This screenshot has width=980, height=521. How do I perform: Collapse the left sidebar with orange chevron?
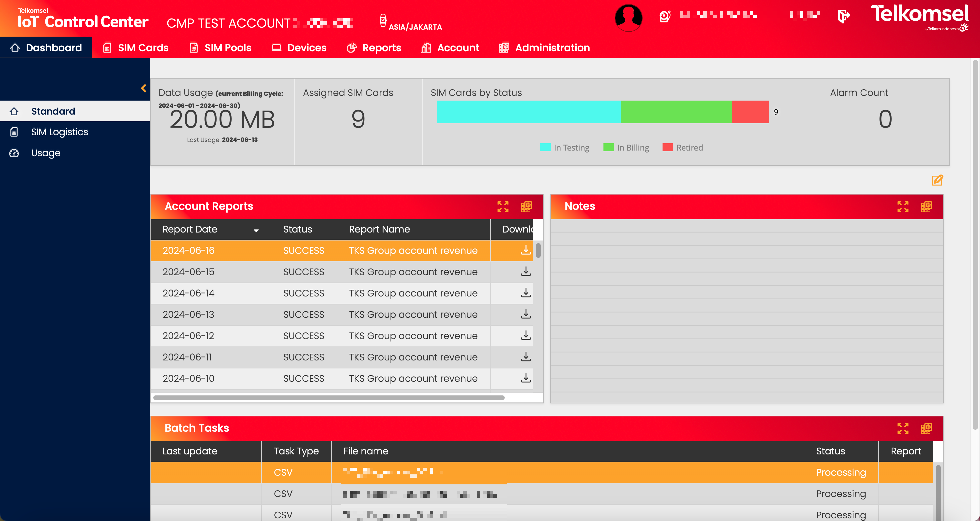[x=143, y=88]
